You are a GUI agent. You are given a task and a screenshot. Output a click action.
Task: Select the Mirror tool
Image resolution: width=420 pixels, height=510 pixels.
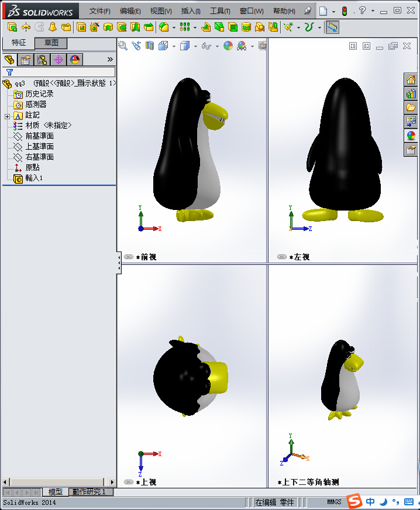point(273,27)
